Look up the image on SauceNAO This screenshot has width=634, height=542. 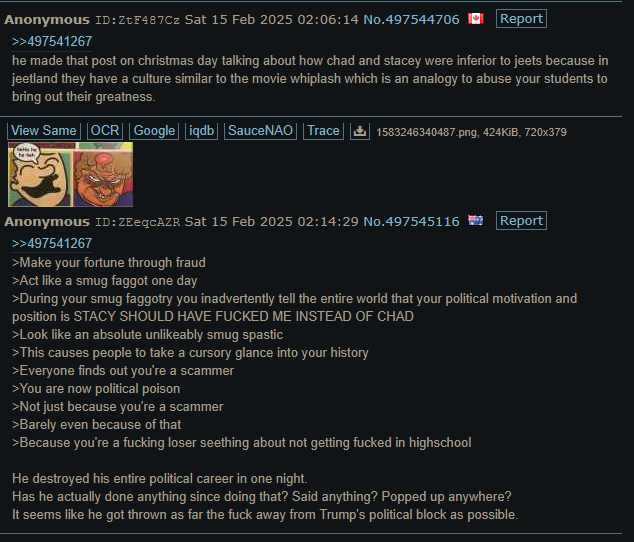pyautogui.click(x=260, y=131)
